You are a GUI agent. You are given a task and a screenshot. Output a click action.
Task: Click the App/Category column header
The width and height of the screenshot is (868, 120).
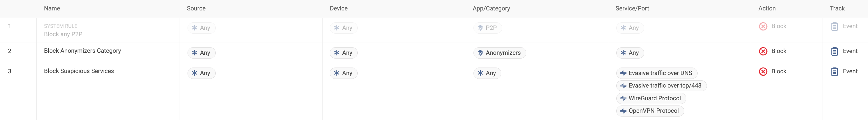point(491,8)
